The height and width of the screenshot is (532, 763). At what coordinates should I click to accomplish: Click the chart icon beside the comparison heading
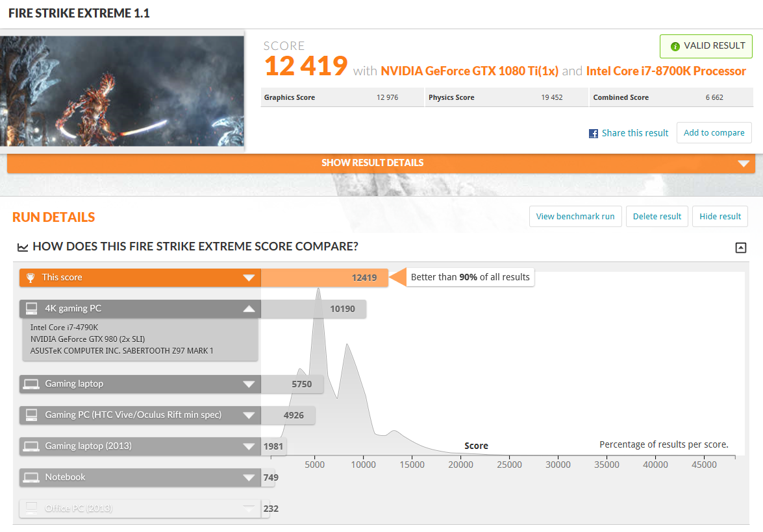click(22, 248)
